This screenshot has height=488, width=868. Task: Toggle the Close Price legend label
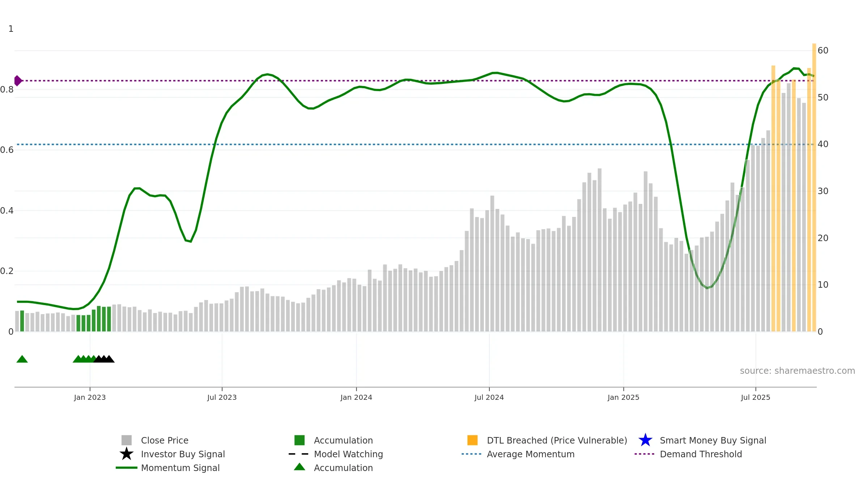coord(165,440)
